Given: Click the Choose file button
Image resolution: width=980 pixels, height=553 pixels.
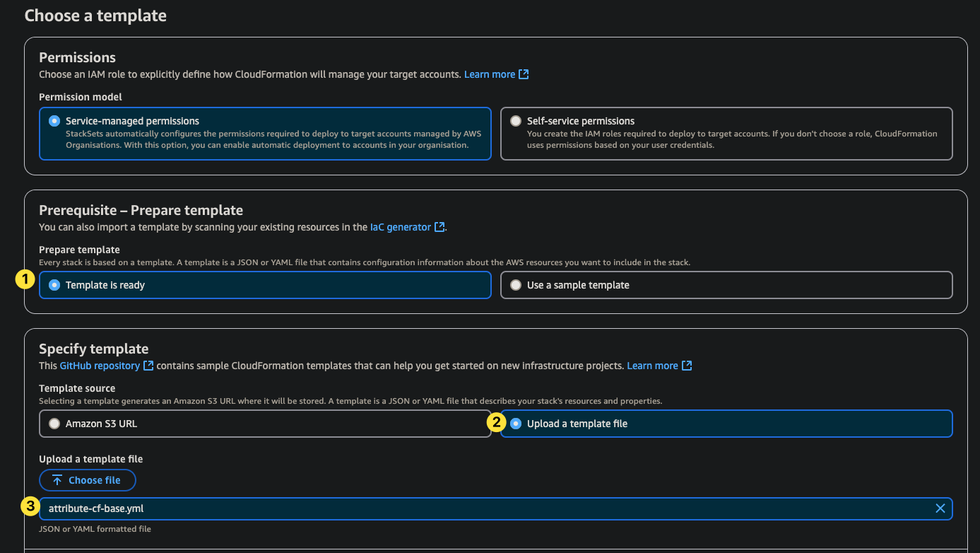Looking at the screenshot, I should click(x=88, y=480).
